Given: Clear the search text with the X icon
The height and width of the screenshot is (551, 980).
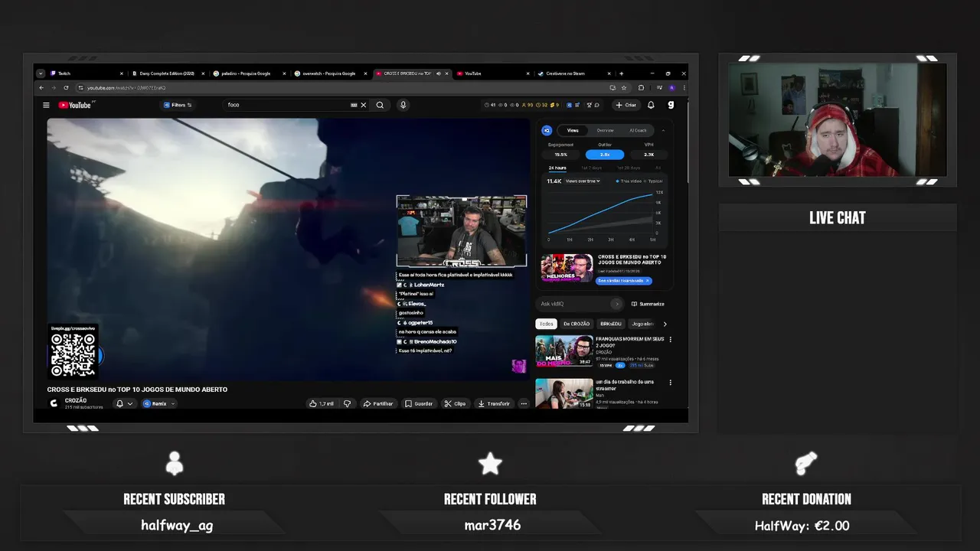Looking at the screenshot, I should [x=364, y=105].
